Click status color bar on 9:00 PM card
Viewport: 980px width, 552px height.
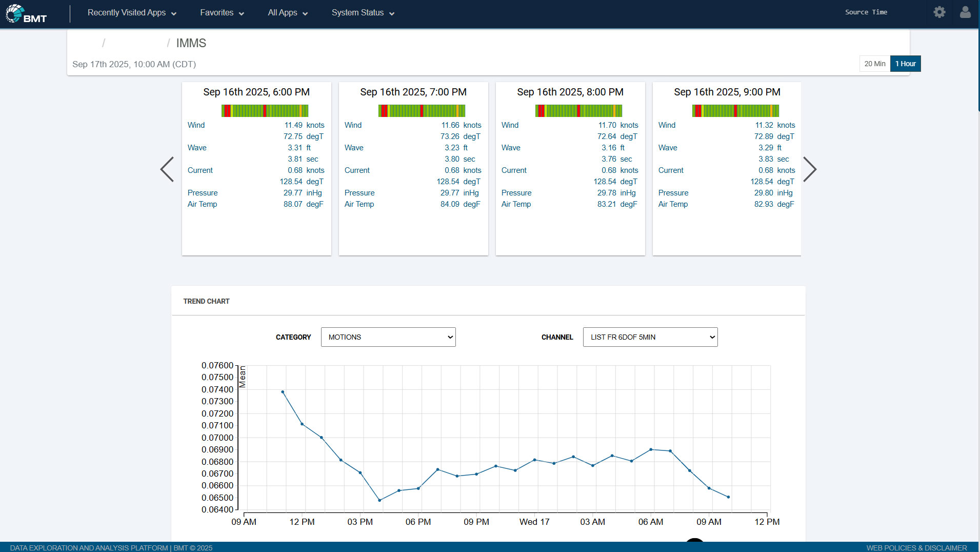coord(735,111)
